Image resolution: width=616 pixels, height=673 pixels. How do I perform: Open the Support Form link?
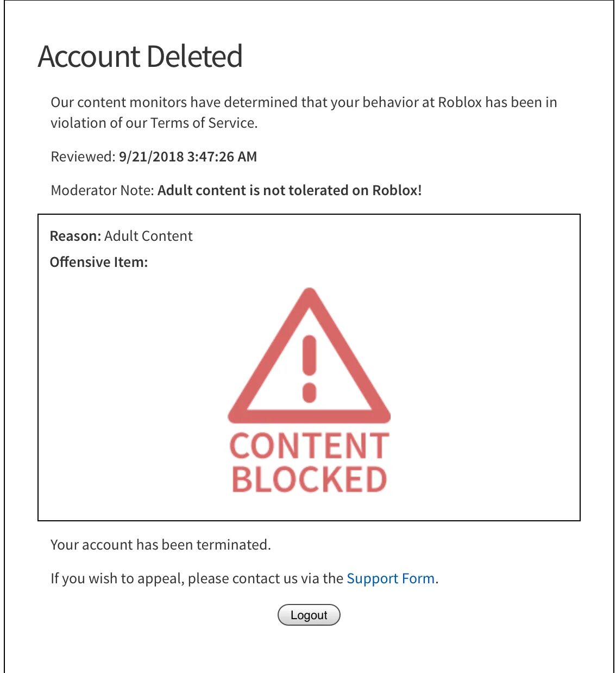click(x=391, y=578)
